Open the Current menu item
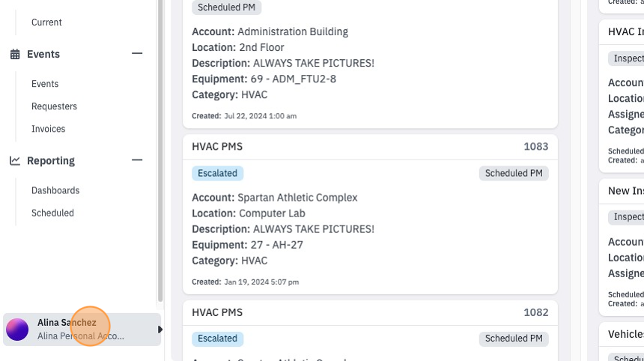Viewport: 644px width, 361px height. tap(46, 22)
